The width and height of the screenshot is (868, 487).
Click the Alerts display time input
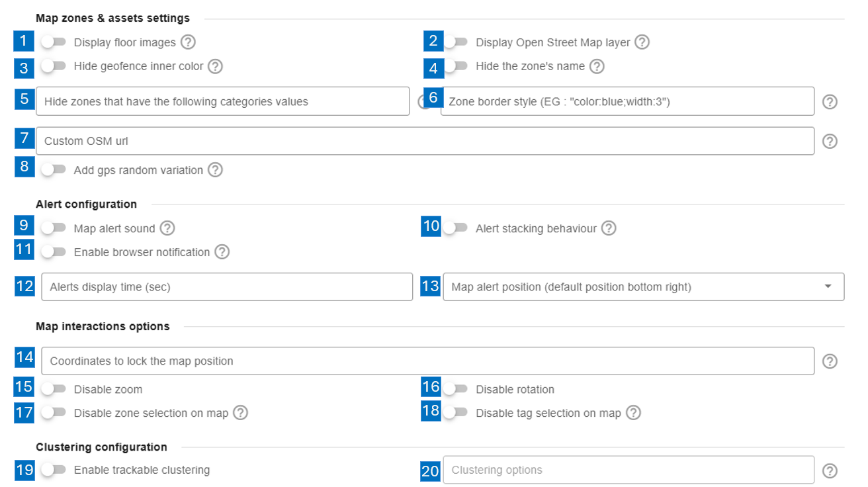pos(228,287)
